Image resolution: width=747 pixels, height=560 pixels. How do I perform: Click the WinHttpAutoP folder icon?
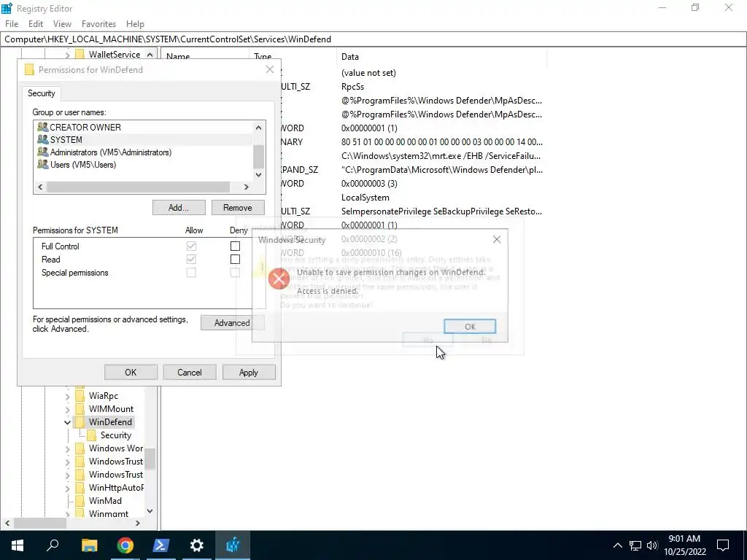pyautogui.click(x=80, y=488)
